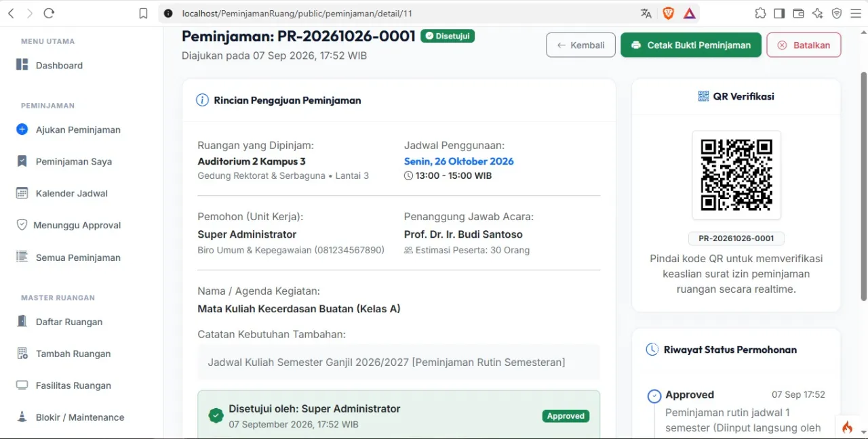The height and width of the screenshot is (439, 868).
Task: Click the Estimasi Peserta: 30 Orang text
Action: (x=473, y=250)
